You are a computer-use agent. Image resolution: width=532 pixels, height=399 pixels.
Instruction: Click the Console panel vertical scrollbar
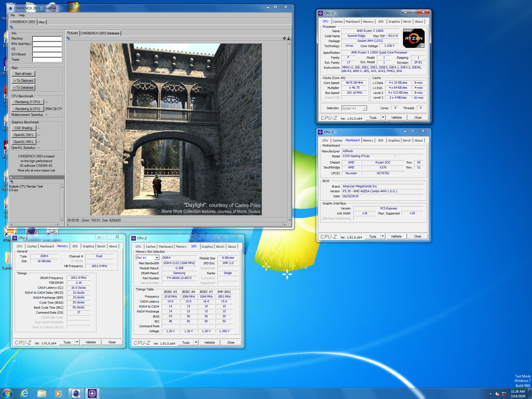tap(62, 203)
